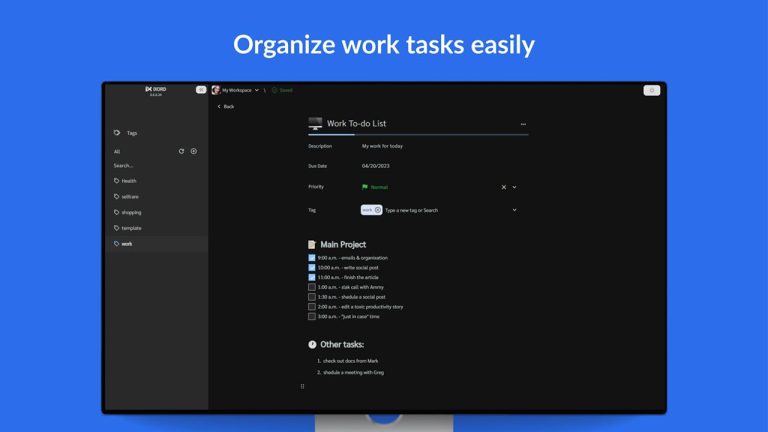Viewport: 768px width, 432px height.
Task: Check 1:30 a.m. schedule a social post
Action: tap(312, 297)
